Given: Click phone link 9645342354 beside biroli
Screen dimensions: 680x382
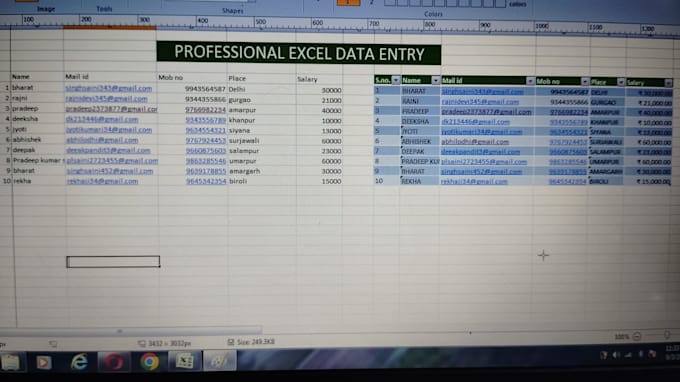Looking at the screenshot, I should pyautogui.click(x=206, y=181).
